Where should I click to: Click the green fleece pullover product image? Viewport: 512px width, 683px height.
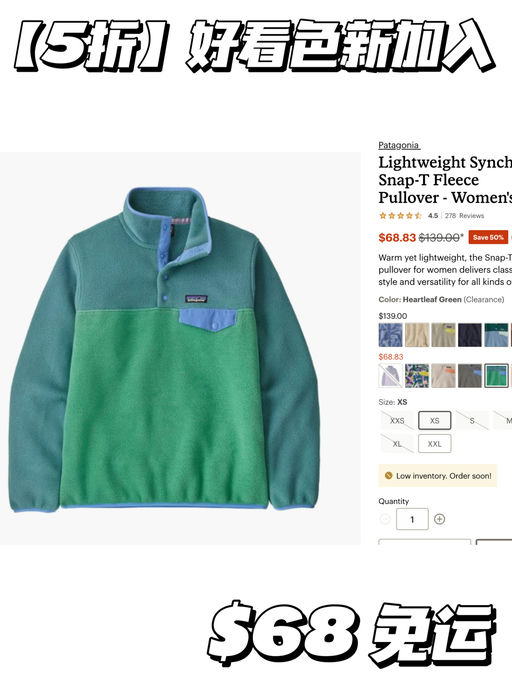pyautogui.click(x=164, y=348)
